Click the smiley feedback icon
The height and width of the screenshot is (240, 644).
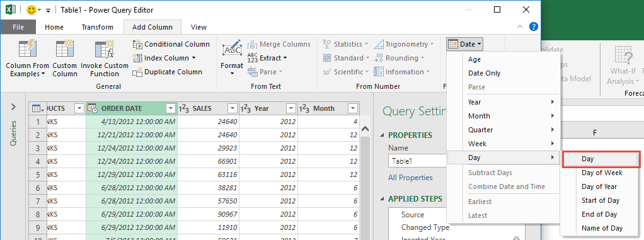pyautogui.click(x=31, y=10)
